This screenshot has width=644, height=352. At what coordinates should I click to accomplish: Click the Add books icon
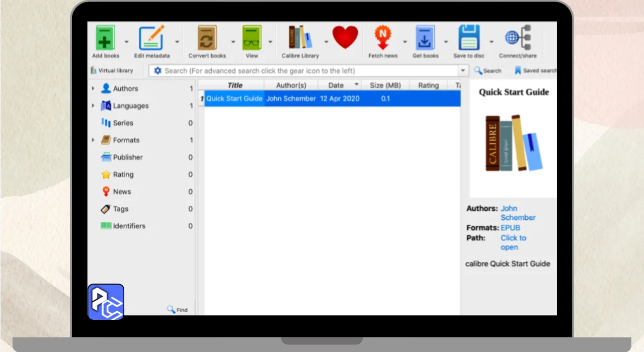pyautogui.click(x=105, y=38)
